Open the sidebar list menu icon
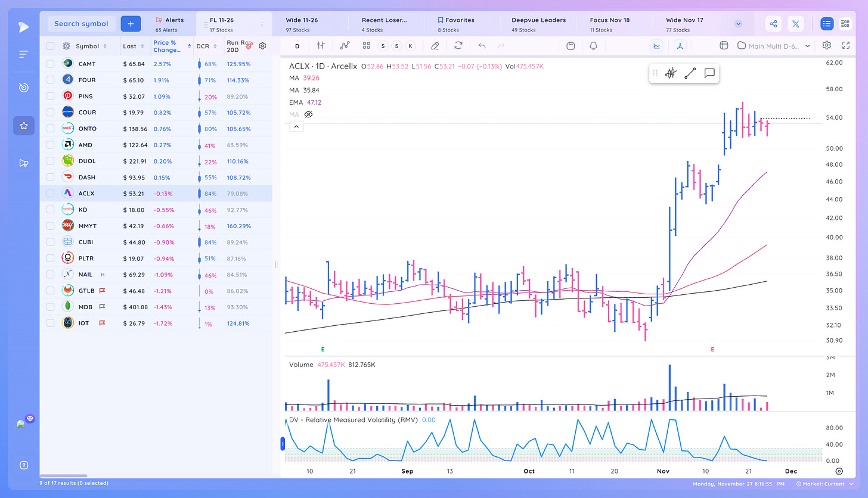Screen dimensions: 868x498 pyautogui.click(x=23, y=54)
